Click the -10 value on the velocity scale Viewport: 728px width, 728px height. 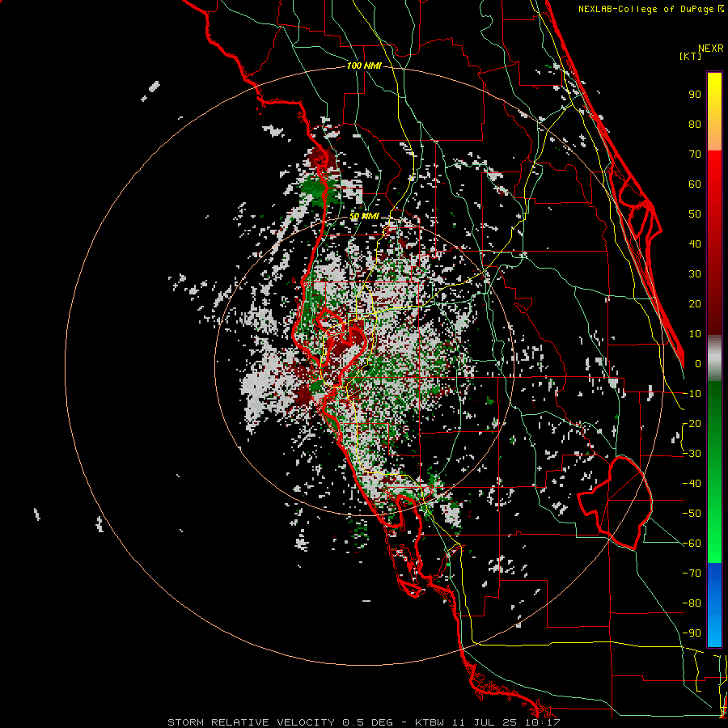click(692, 394)
